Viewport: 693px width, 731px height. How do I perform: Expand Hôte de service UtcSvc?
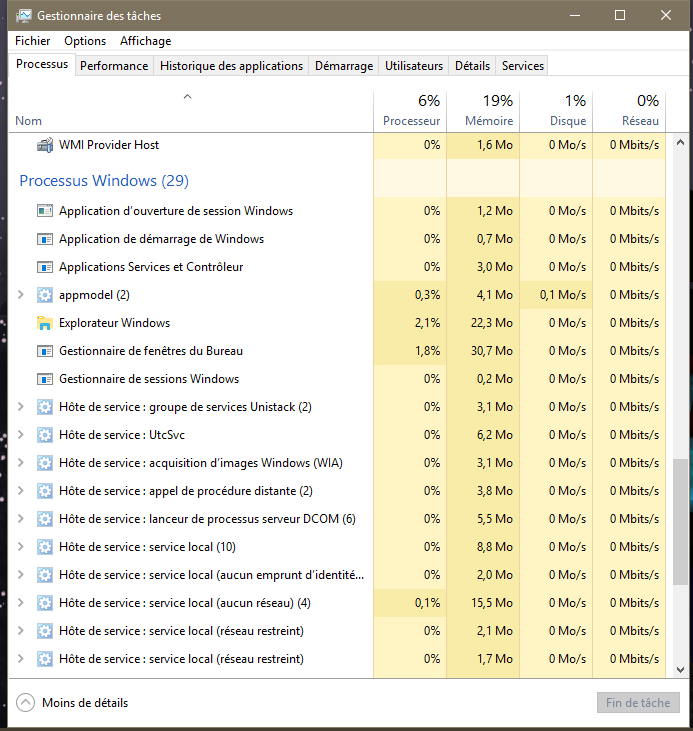tap(21, 434)
